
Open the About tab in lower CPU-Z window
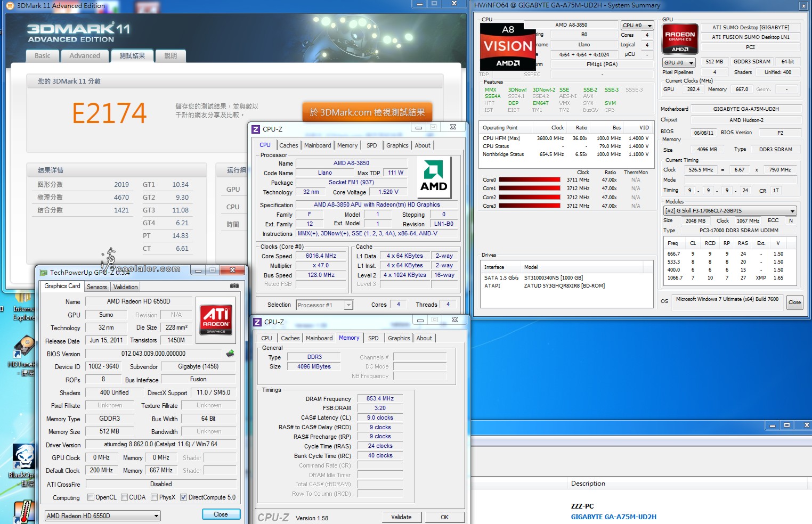[424, 338]
